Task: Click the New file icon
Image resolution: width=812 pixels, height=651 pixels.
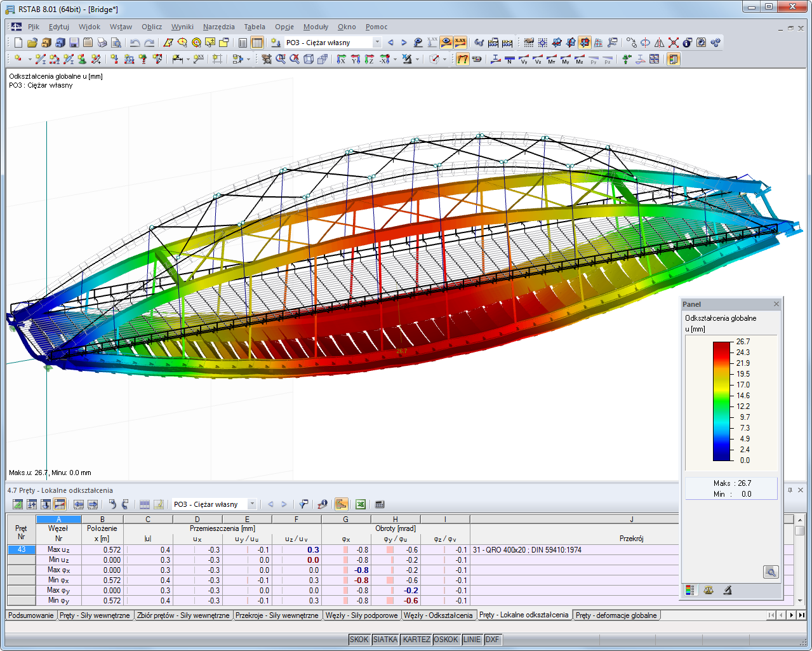Action: coord(18,43)
